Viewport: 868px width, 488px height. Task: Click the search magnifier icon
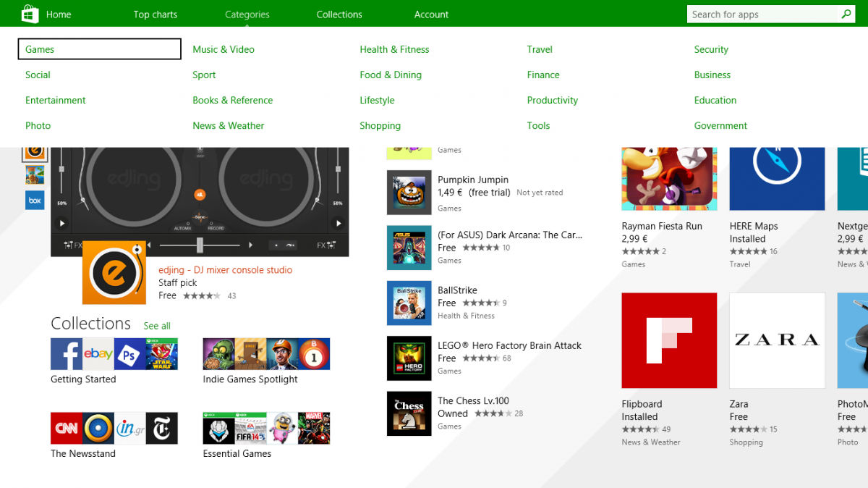click(x=846, y=14)
